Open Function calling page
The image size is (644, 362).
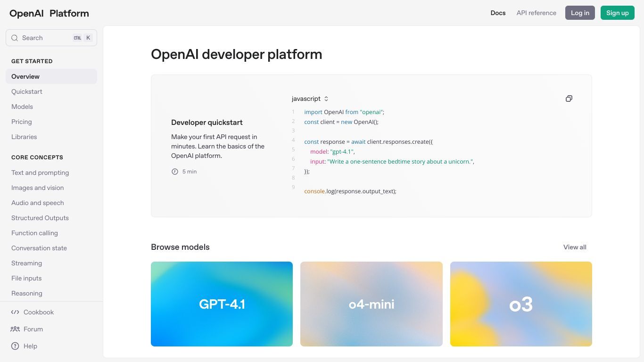[51, 233]
